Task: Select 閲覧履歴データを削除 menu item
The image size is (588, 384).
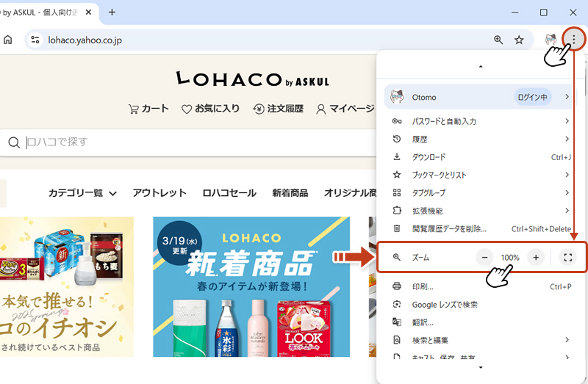Action: [481, 228]
